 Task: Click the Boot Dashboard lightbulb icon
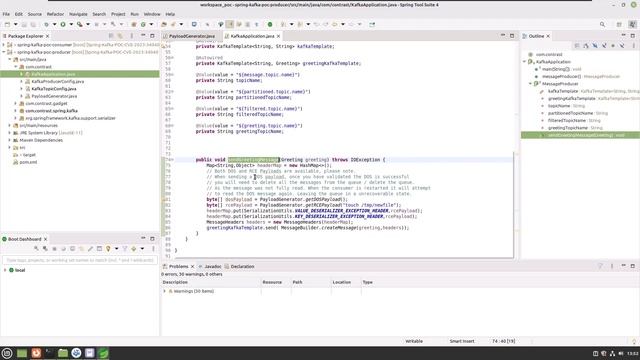coord(108,249)
